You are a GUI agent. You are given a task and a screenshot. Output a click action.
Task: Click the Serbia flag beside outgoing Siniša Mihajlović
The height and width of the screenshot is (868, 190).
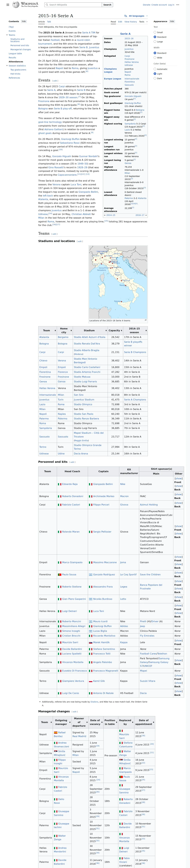pos(56,751)
